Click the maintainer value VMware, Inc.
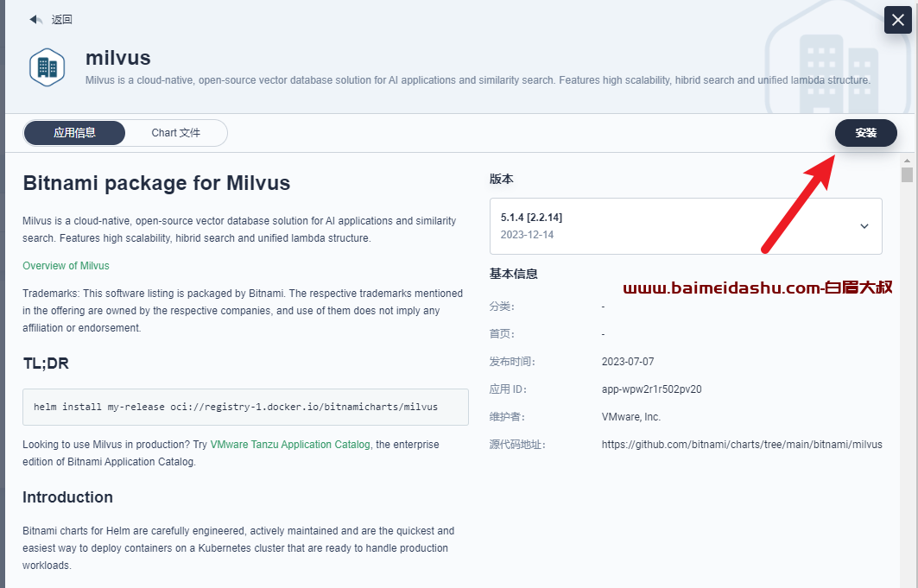Screen dimensions: 918x588 point(630,416)
